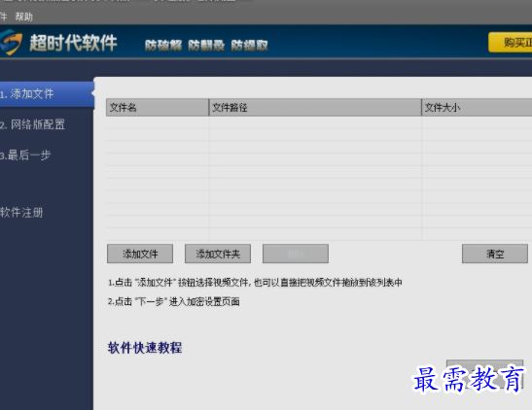
Task: Click the 防翻录 slogan text
Action: point(206,45)
